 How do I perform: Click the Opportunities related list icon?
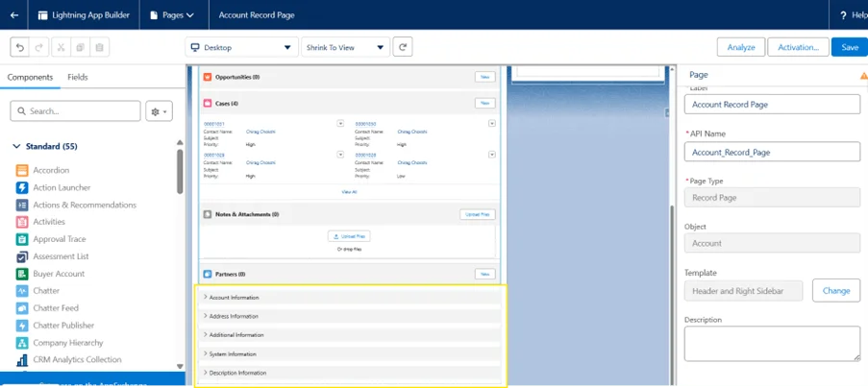coord(208,77)
